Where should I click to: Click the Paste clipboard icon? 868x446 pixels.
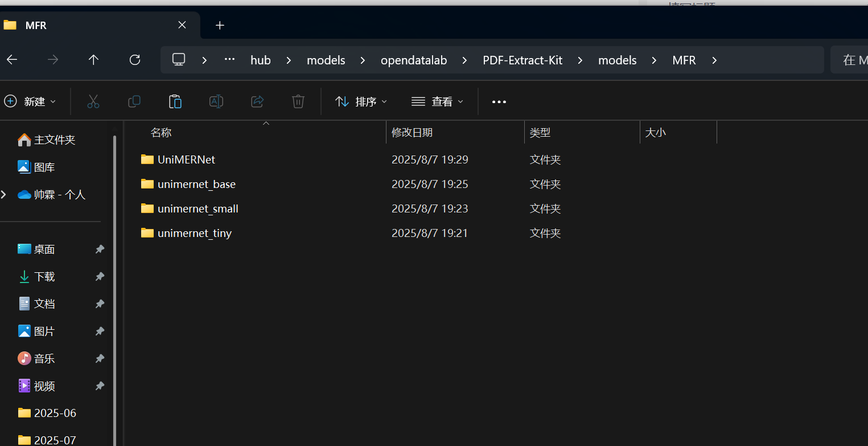[x=175, y=101]
